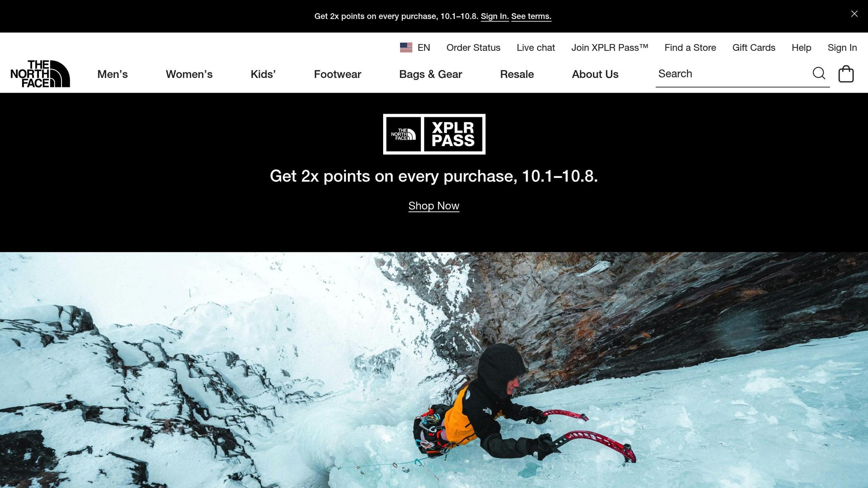Expand the Kids' navigation menu
This screenshot has height=488, width=868.
click(x=263, y=74)
